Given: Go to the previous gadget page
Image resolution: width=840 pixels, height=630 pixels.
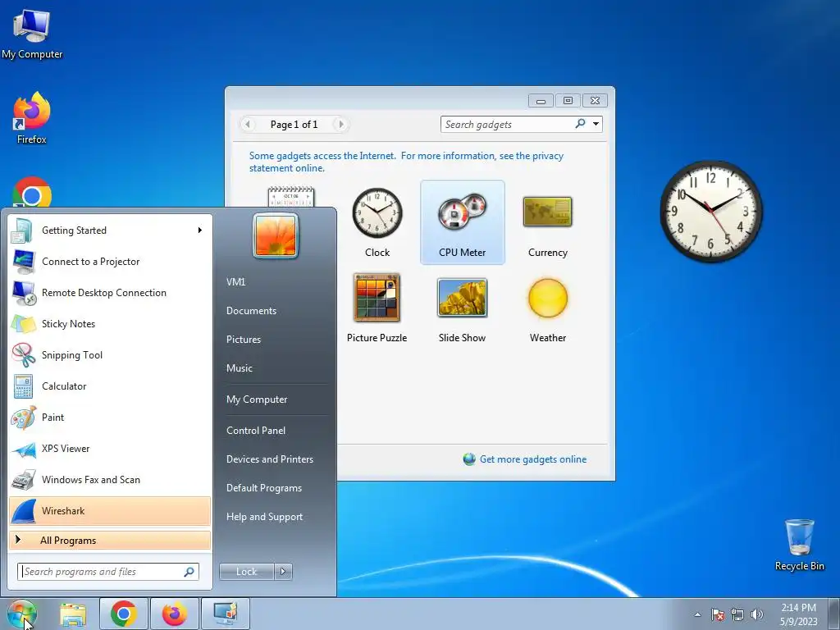Looking at the screenshot, I should [x=248, y=125].
